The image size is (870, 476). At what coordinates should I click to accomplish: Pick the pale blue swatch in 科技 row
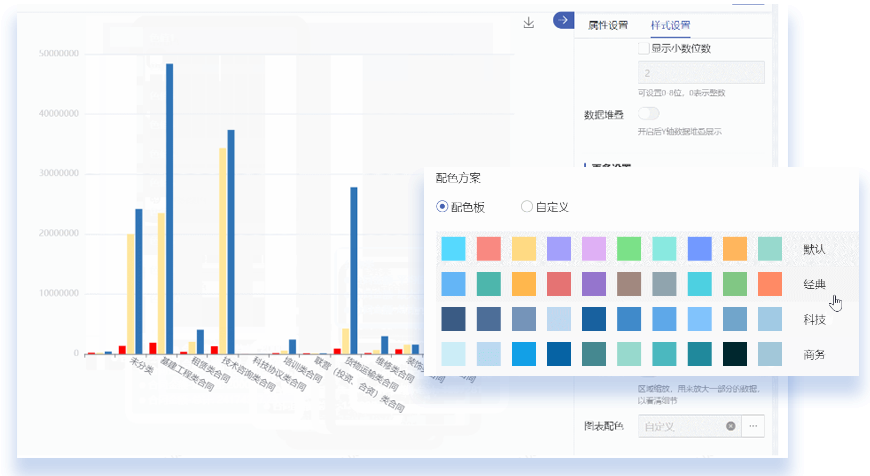click(x=559, y=319)
